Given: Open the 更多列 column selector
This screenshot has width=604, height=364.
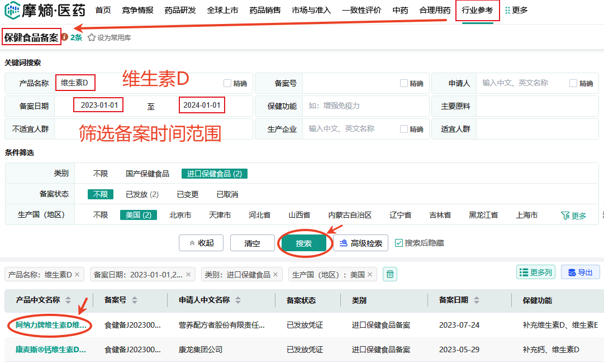Looking at the screenshot, I should (536, 272).
